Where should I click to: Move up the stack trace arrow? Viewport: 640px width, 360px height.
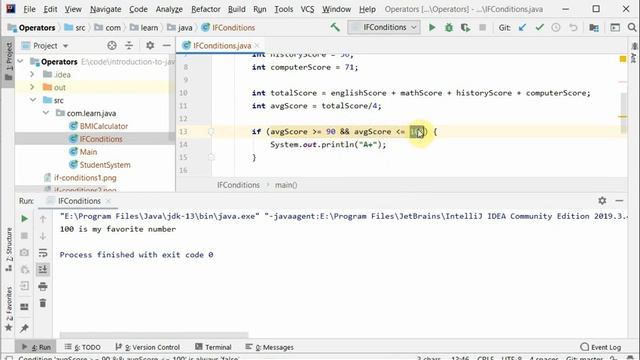43,219
